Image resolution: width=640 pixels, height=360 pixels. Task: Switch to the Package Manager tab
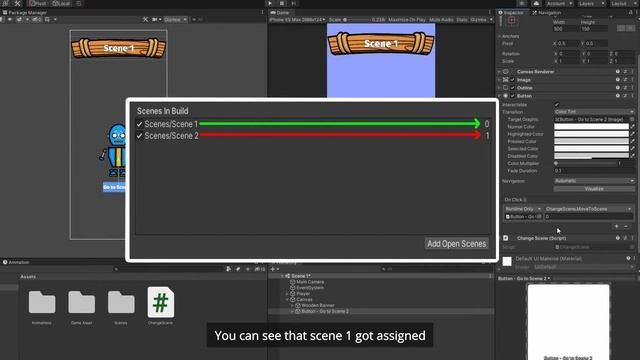25,13
